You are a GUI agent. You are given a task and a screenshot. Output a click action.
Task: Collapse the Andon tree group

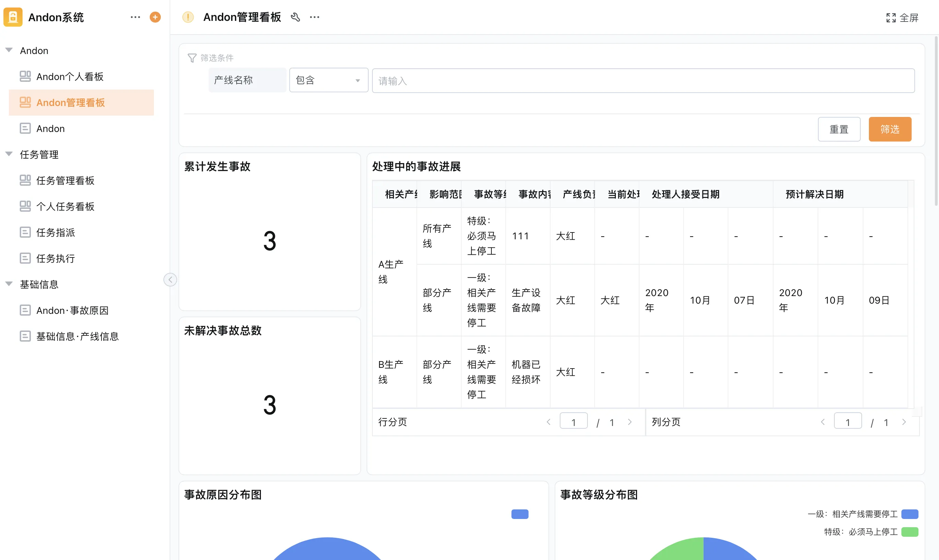[9, 50]
